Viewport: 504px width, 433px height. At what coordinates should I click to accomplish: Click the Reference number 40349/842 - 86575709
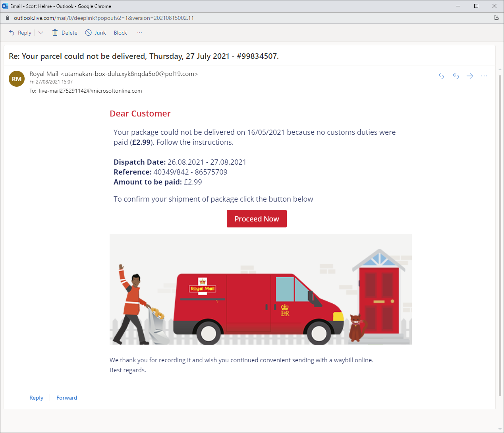tap(190, 172)
